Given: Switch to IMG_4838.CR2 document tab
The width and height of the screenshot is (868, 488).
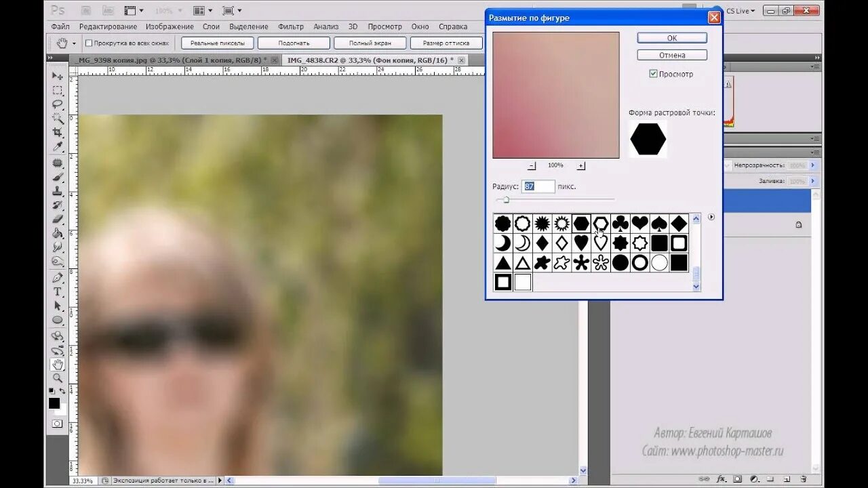Looking at the screenshot, I should pyautogui.click(x=374, y=60).
